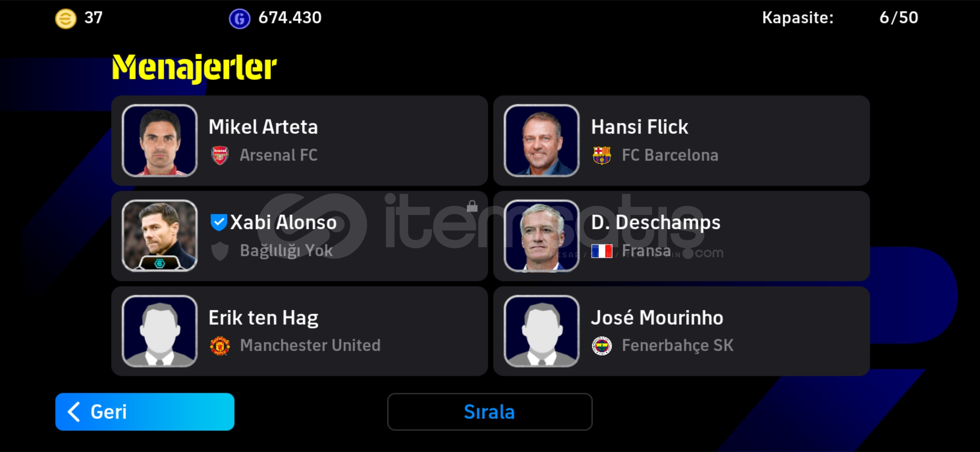Tap the gold eFootball coin icon
This screenshot has width=980, height=452.
pyautogui.click(x=66, y=18)
